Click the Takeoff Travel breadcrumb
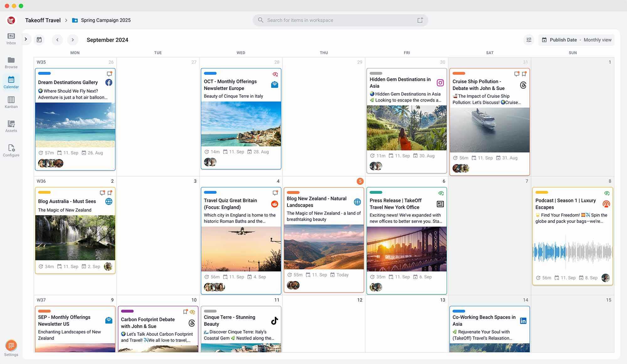 (x=43, y=20)
